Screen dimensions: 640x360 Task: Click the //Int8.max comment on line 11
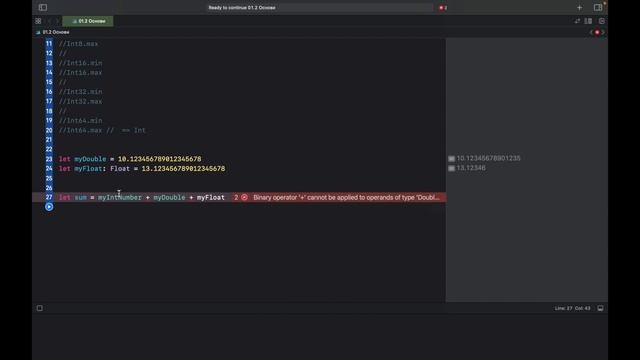point(78,44)
